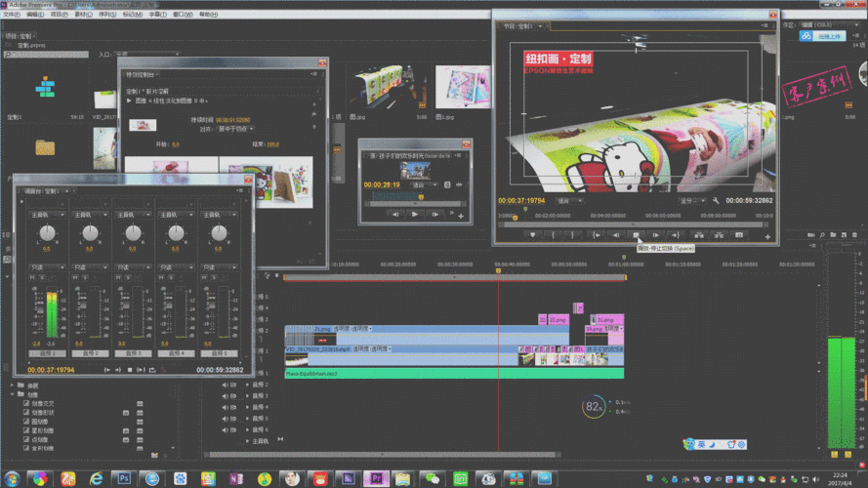Screen dimensions: 868x488
Task: Open transition alignment dropdown 居中于切点
Action: click(x=236, y=129)
